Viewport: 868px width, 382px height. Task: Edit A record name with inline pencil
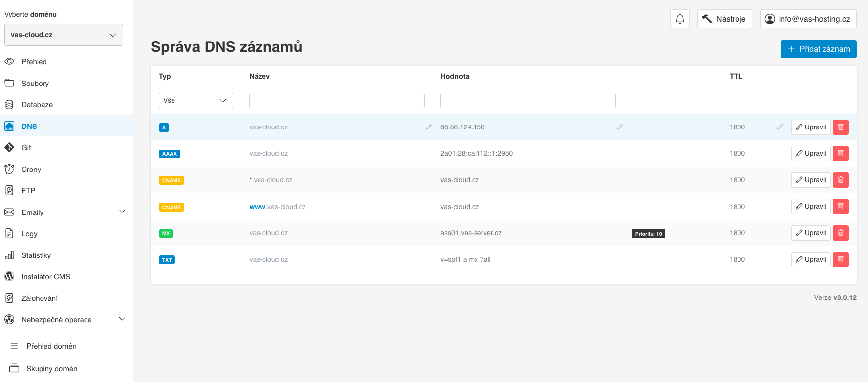(429, 127)
